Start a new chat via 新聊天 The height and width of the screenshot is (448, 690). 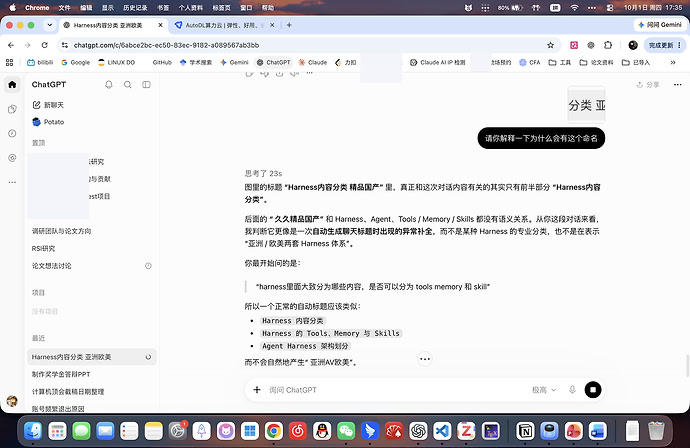pos(48,105)
